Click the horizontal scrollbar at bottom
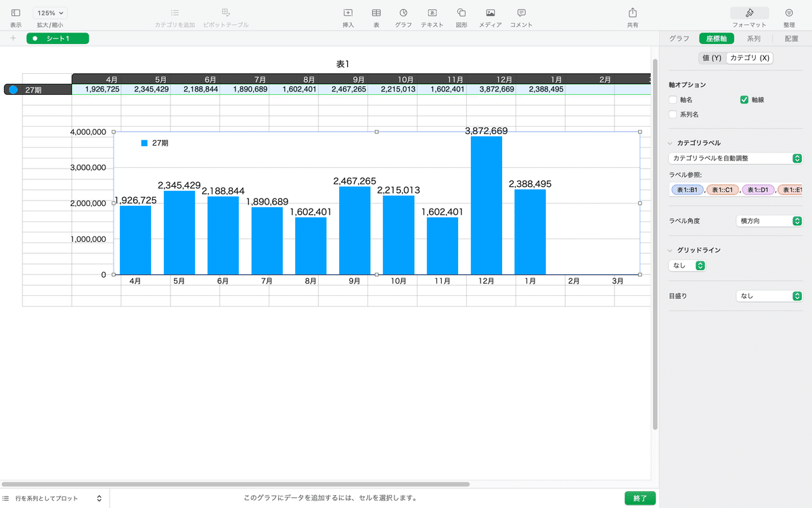Viewport: 812px width, 508px height. pyautogui.click(x=236, y=484)
